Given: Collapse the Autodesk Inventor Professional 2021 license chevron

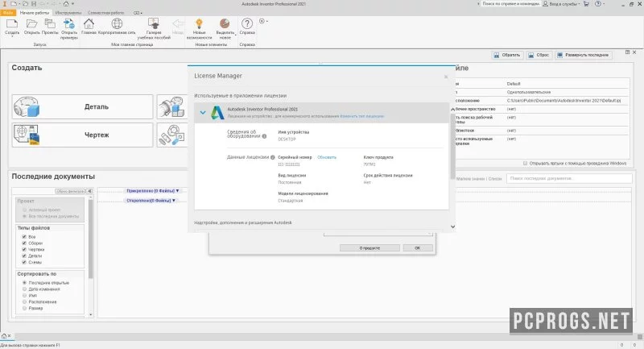Looking at the screenshot, I should click(x=203, y=112).
